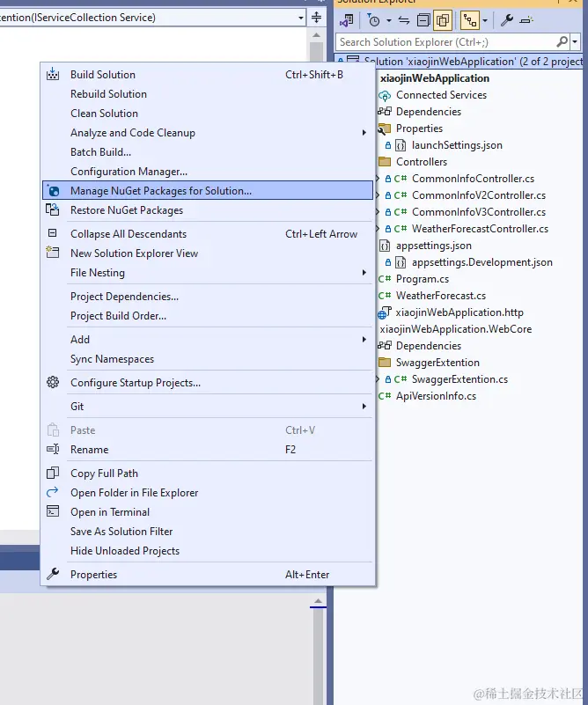Viewport: 588px width, 705px height.
Task: Open New Solution Explorer View
Action: point(208,253)
